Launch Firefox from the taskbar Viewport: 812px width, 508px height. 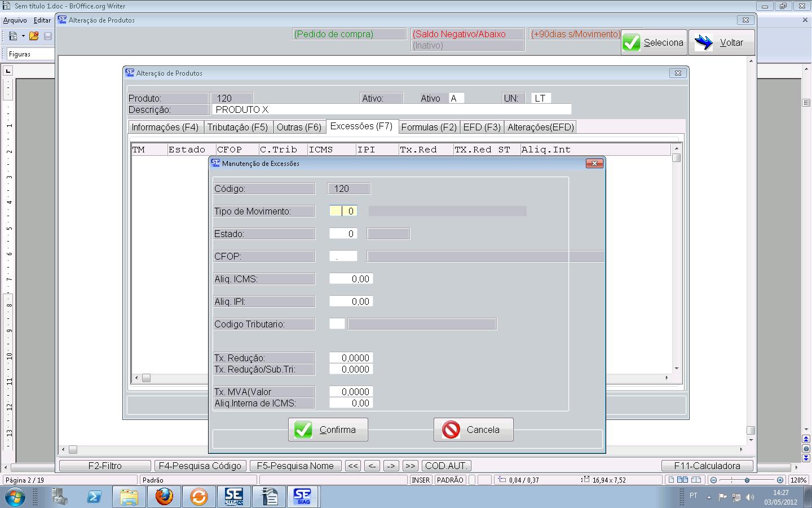coord(164,497)
